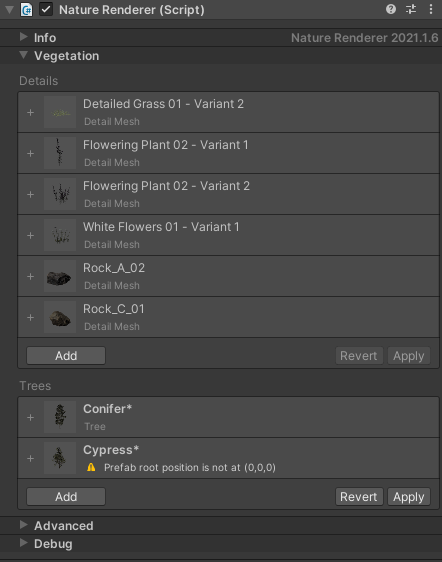Click Apply button in Trees section
This screenshot has width=442, height=562.
[x=409, y=497]
